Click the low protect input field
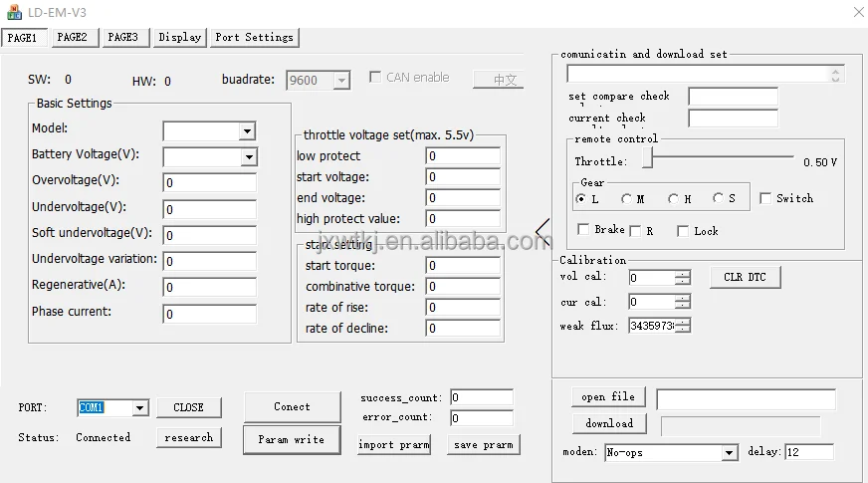The width and height of the screenshot is (868, 483). pos(463,156)
